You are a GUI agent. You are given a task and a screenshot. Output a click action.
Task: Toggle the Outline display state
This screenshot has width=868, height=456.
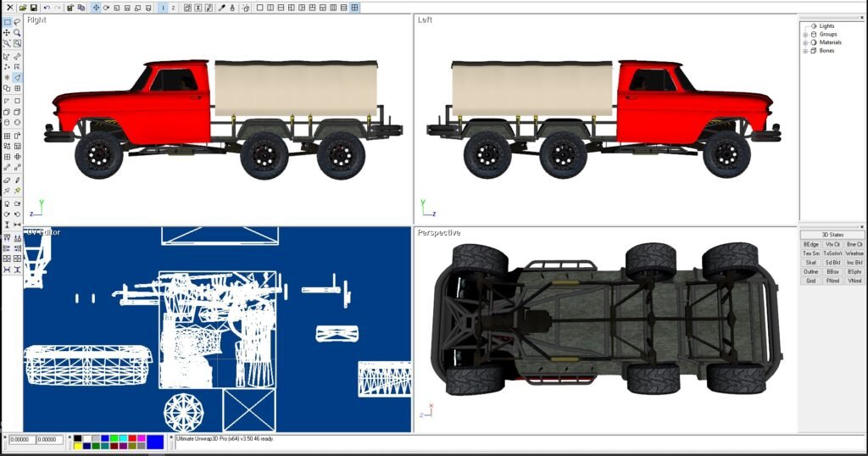[x=810, y=271]
